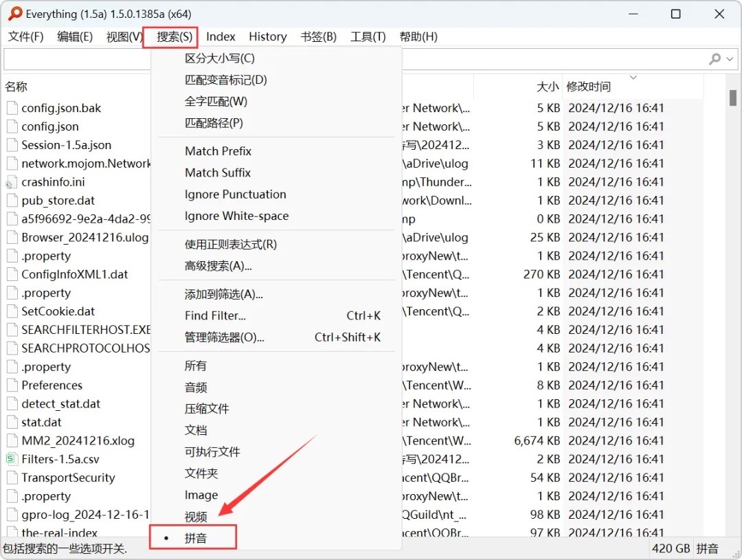Screen dimensions: 742x560
Task: Select the SEARCHFILTERHOST.EXE file row
Action: (86, 330)
